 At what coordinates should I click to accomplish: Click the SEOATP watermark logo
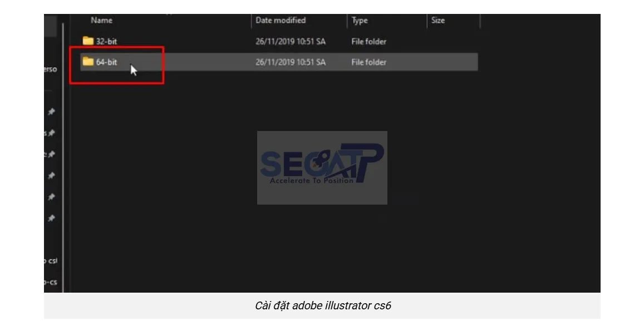pyautogui.click(x=322, y=167)
